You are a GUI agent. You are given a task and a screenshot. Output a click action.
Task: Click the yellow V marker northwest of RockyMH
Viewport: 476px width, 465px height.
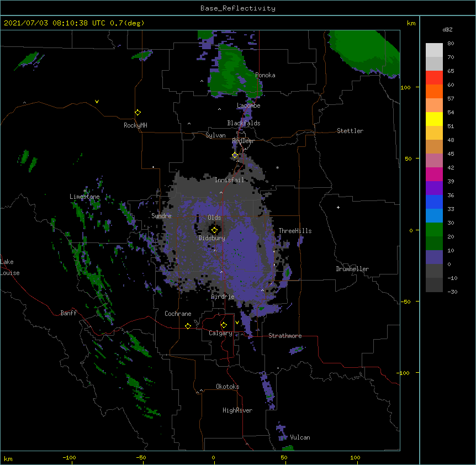(x=97, y=102)
